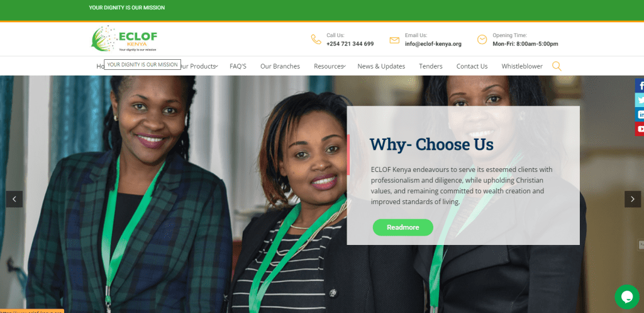
Task: Expand the Resources dropdown menu
Action: click(330, 66)
